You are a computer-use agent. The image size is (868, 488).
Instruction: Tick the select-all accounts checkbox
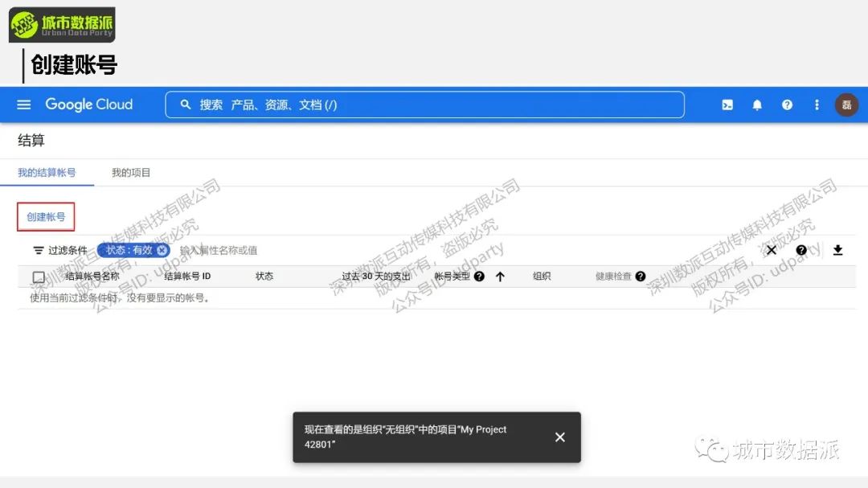(x=39, y=277)
